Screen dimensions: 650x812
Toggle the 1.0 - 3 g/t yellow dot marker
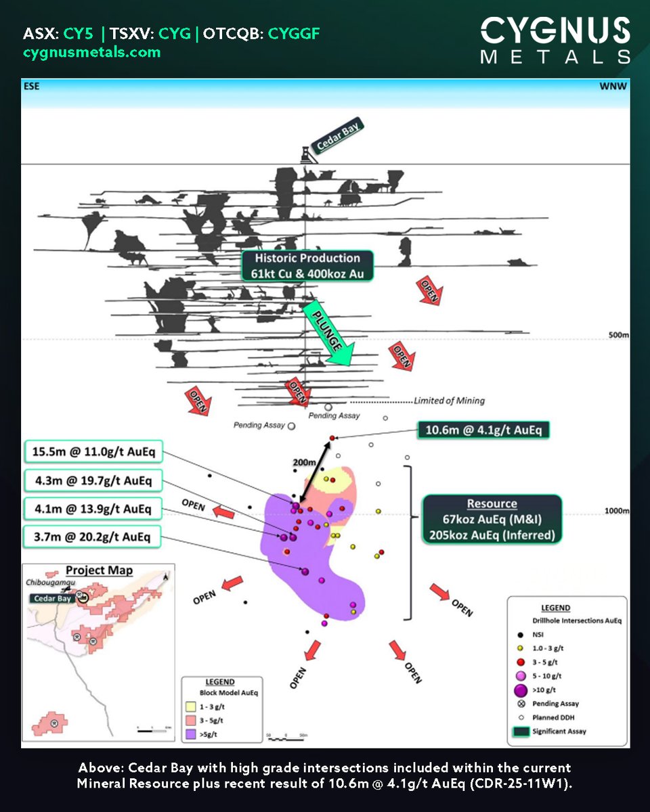click(x=520, y=648)
